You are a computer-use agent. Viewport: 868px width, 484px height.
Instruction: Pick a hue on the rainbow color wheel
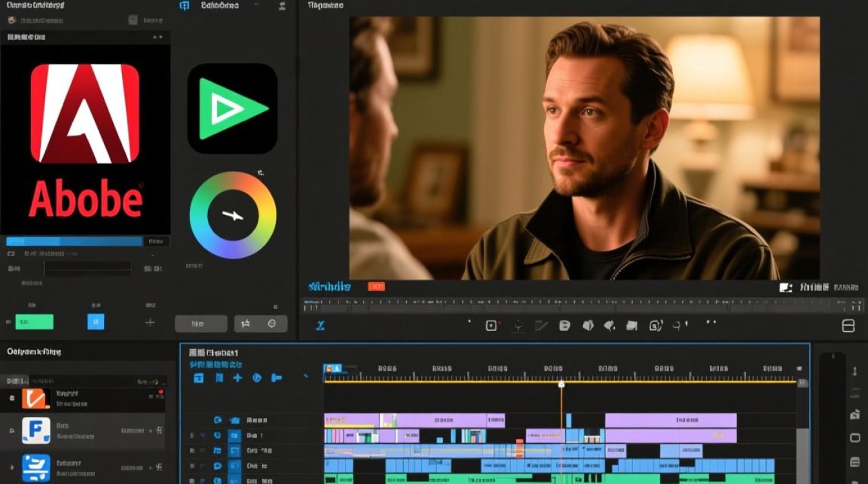232,215
